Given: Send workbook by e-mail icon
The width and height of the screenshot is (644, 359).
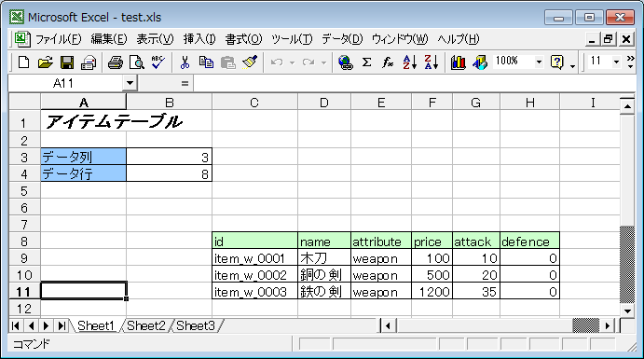Looking at the screenshot, I should [x=89, y=62].
